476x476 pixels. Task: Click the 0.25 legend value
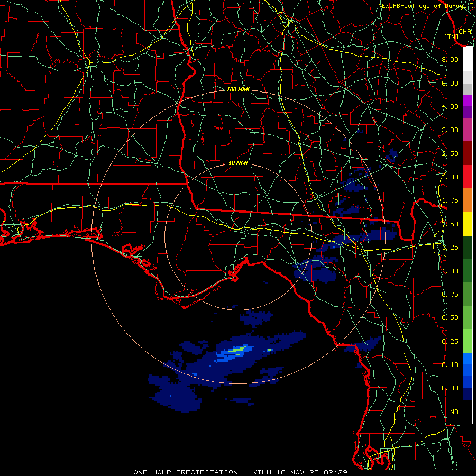(x=450, y=341)
